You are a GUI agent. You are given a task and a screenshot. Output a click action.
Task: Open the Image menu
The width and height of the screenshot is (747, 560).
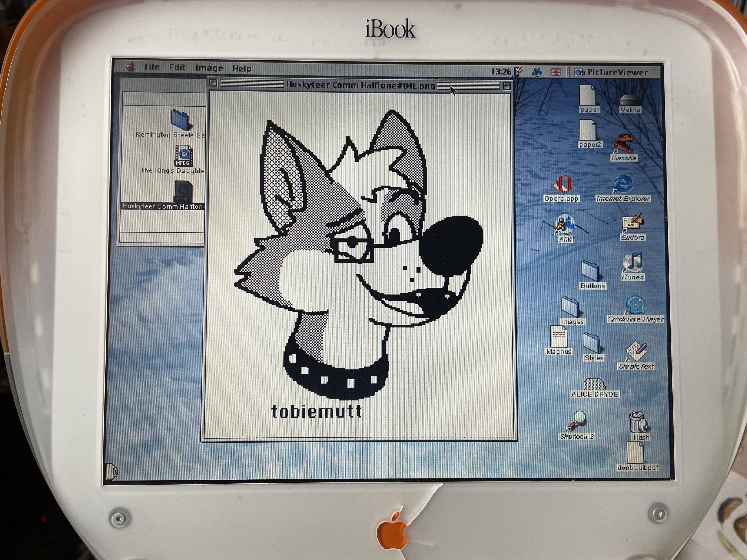click(x=209, y=68)
